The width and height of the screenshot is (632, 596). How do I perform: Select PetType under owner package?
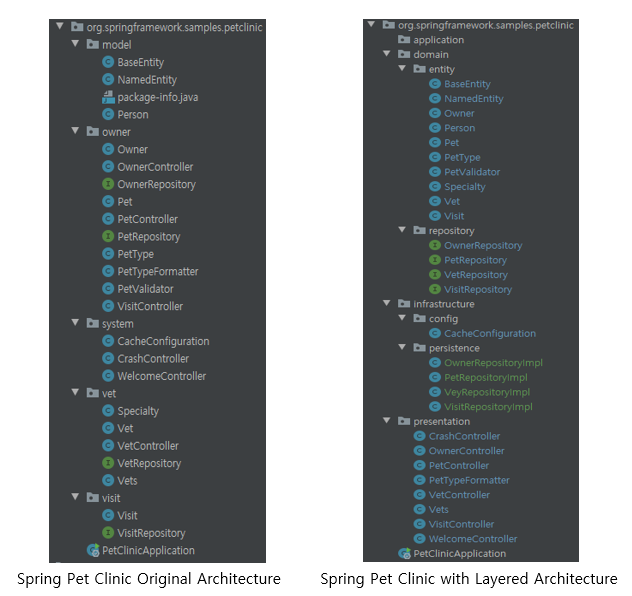pyautogui.click(x=135, y=254)
